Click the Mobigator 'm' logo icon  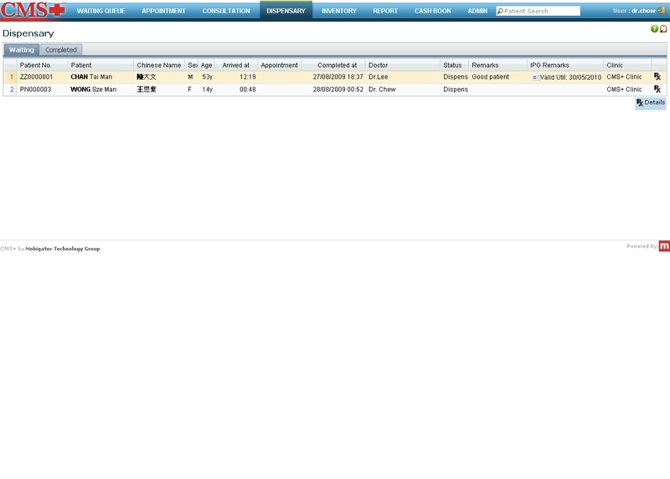(x=664, y=246)
